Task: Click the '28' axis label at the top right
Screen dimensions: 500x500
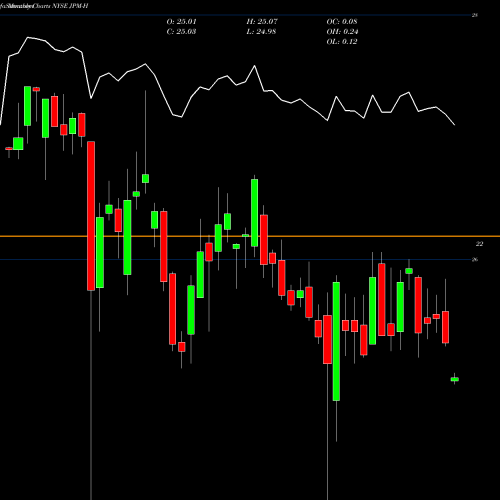Action: point(475,15)
